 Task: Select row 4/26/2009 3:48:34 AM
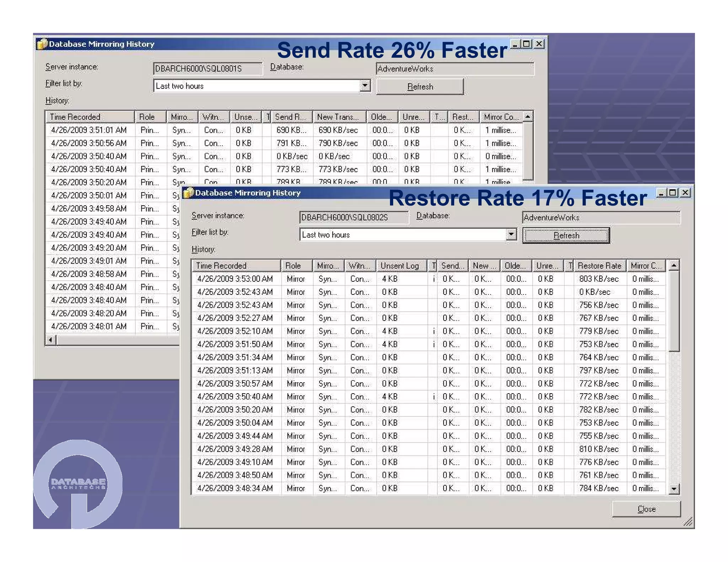click(428, 488)
